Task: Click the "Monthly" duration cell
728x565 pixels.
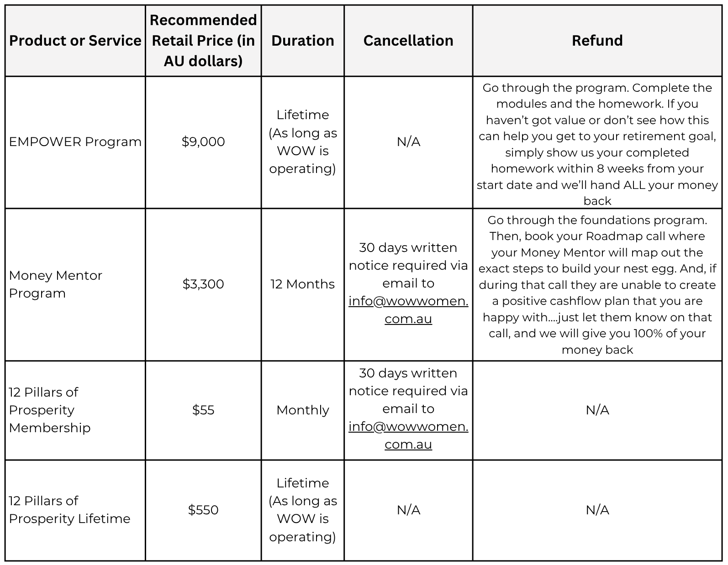Action: coord(303,410)
